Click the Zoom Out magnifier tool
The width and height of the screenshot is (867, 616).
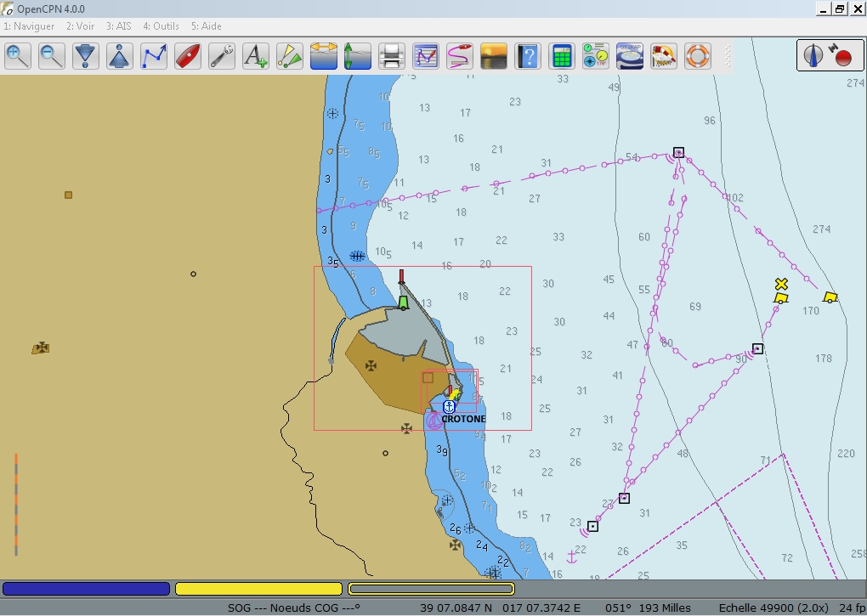click(x=52, y=57)
